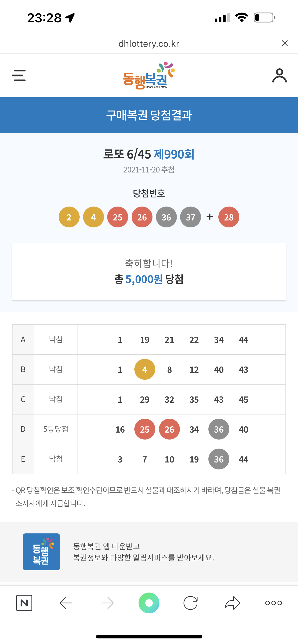Tap the 5,000원 prize amount
The height and width of the screenshot is (644, 298).
point(144,279)
